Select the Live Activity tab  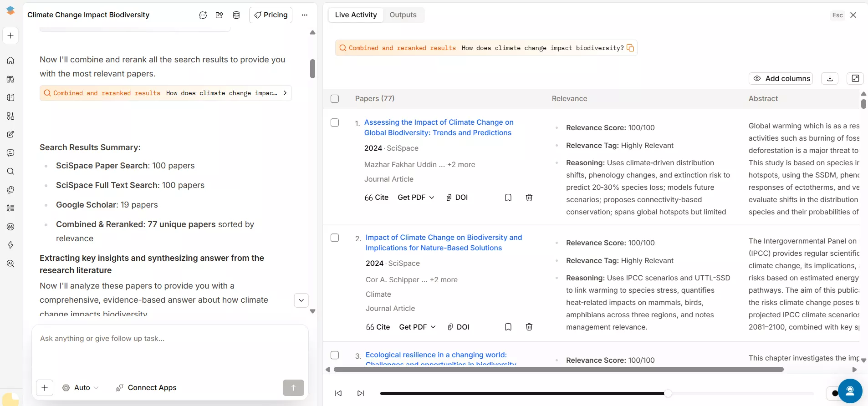point(356,15)
